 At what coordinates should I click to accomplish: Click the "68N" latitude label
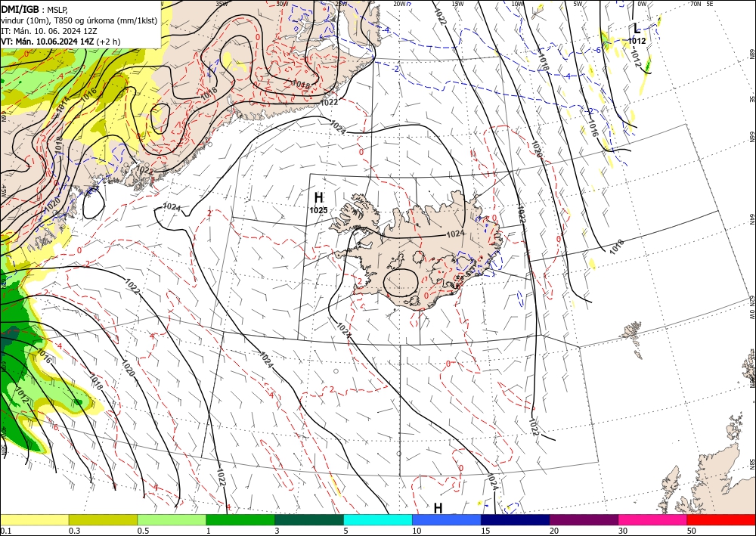pos(751,54)
